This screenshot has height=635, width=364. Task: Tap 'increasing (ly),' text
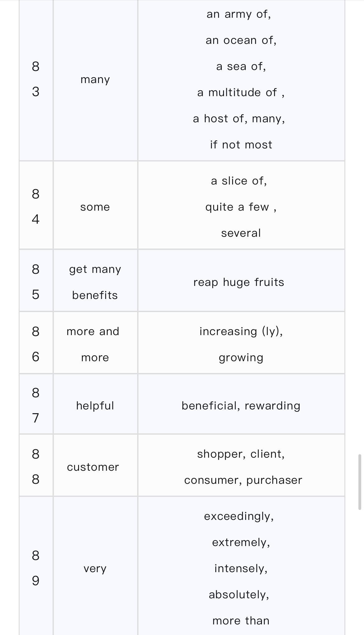pyautogui.click(x=241, y=331)
